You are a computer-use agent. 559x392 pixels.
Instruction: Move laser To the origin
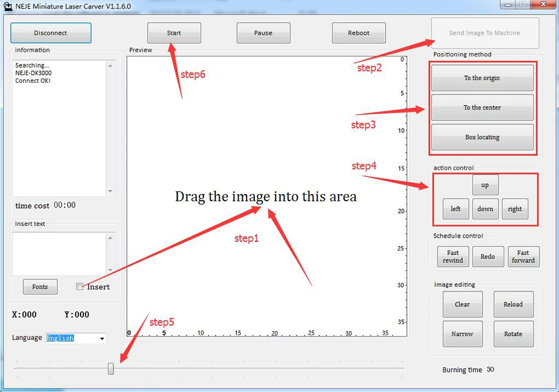pyautogui.click(x=482, y=78)
